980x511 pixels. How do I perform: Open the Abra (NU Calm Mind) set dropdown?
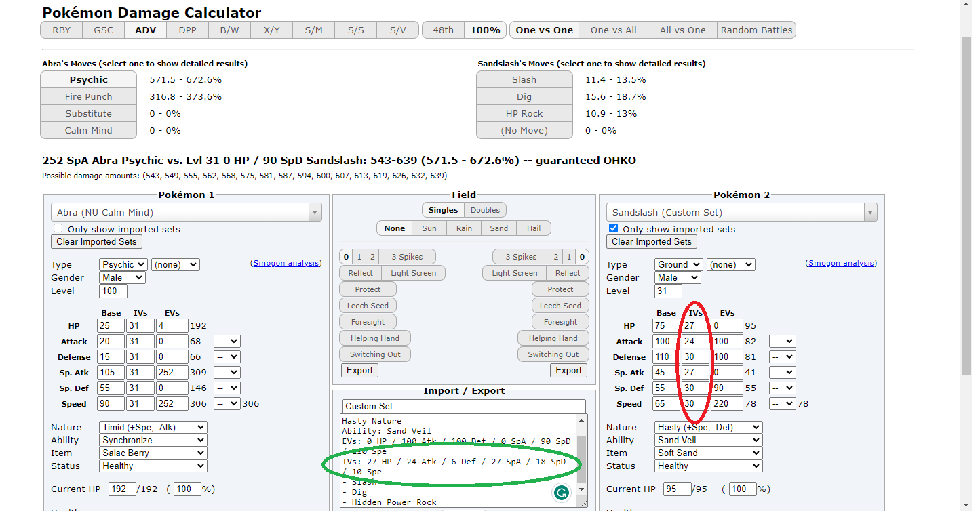182,213
